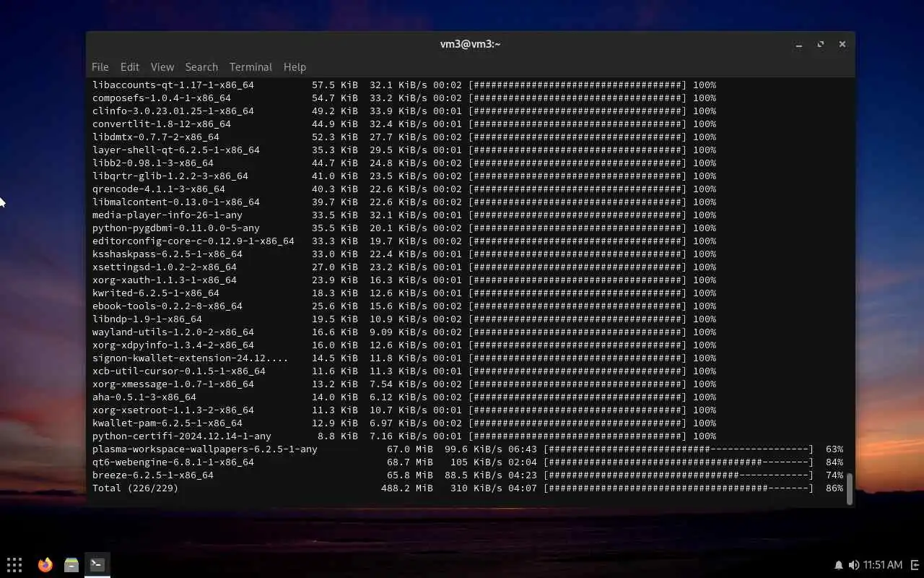Screen dimensions: 924x578
Task: Select the terminal icon in taskbar
Action: pyautogui.click(x=97, y=565)
